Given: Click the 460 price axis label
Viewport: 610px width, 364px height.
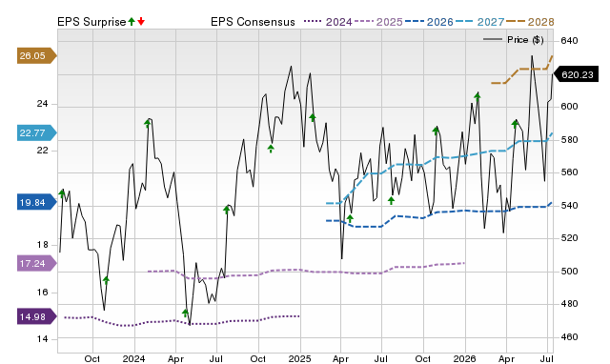Looking at the screenshot, I should point(569,337).
